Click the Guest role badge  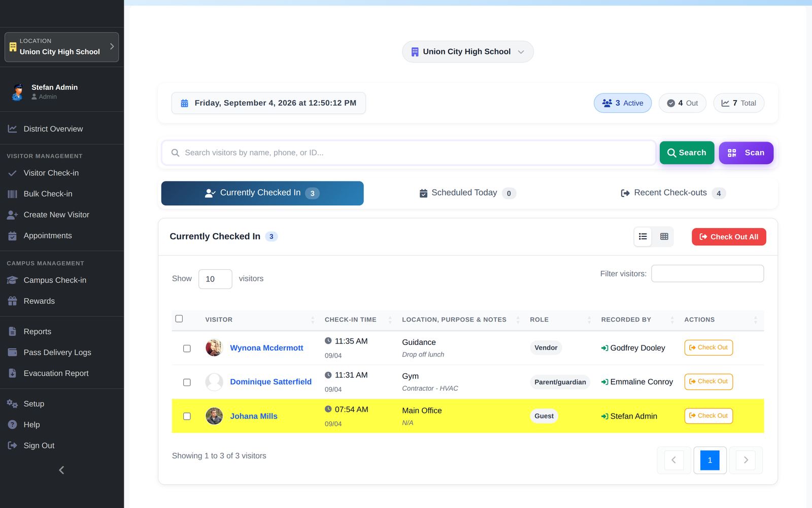pyautogui.click(x=544, y=416)
